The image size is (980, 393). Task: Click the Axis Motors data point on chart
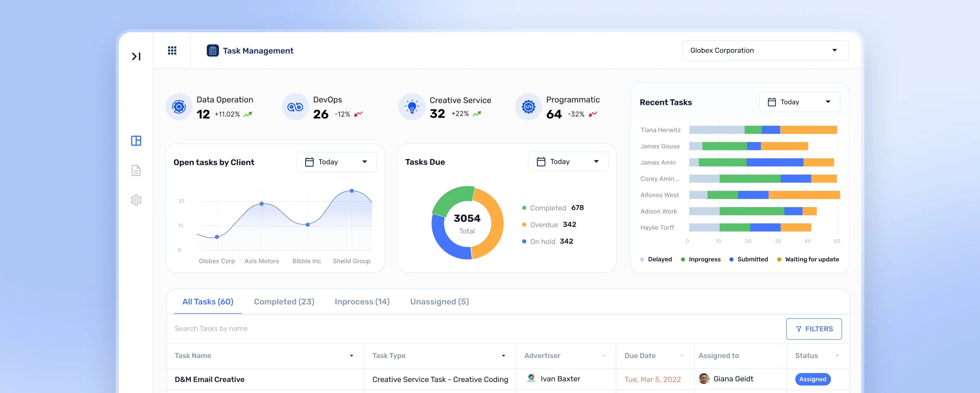(x=262, y=204)
